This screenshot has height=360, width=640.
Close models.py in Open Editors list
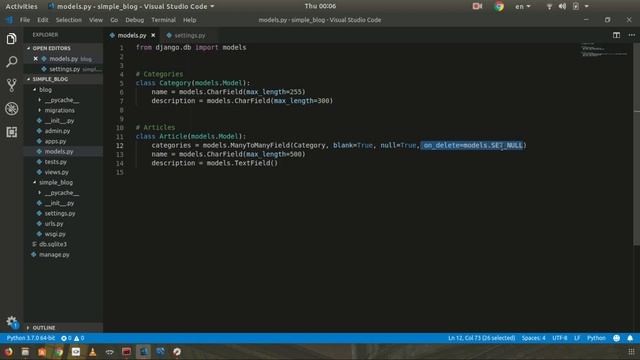36,59
